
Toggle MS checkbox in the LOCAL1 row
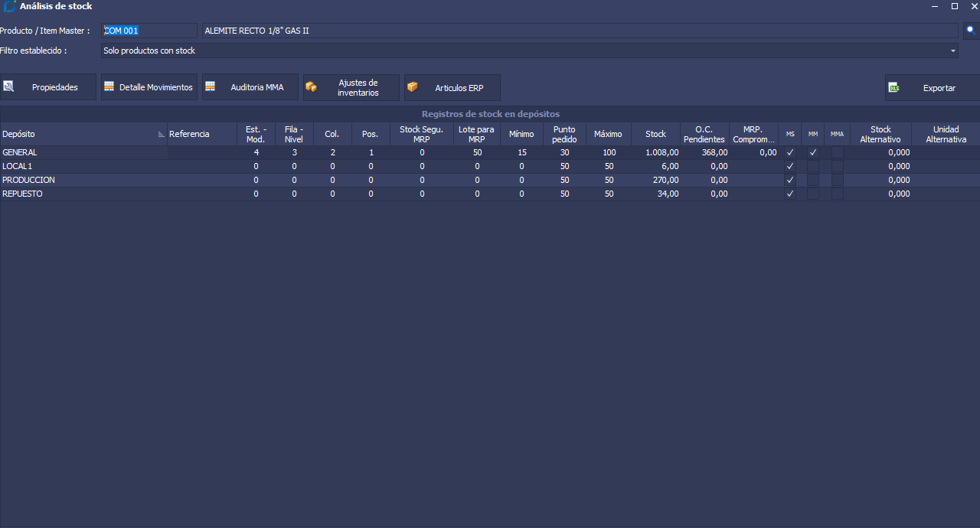790,166
